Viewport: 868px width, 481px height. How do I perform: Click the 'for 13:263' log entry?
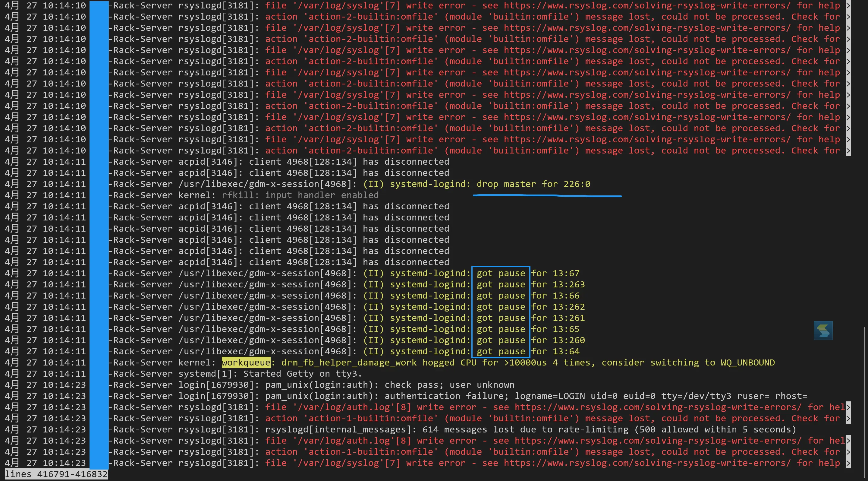(x=558, y=284)
